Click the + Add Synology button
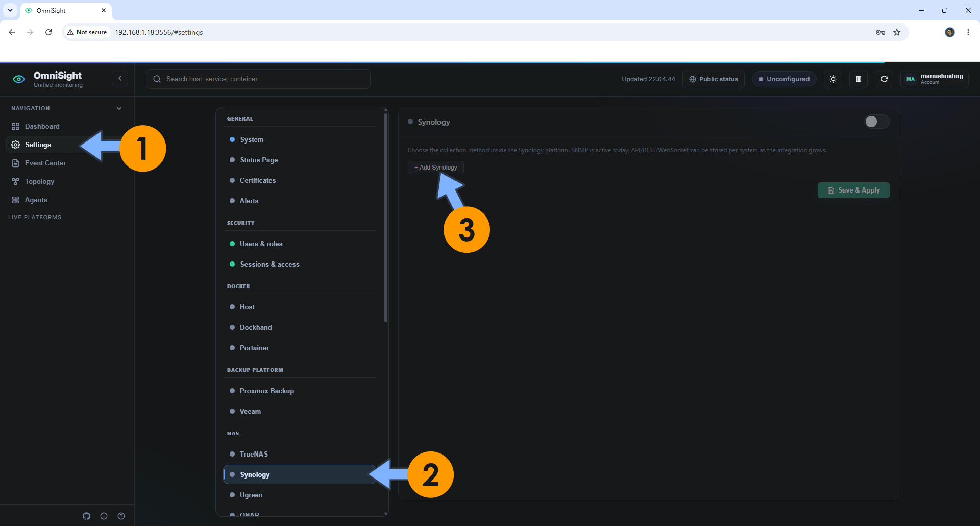The image size is (980, 526). click(436, 168)
